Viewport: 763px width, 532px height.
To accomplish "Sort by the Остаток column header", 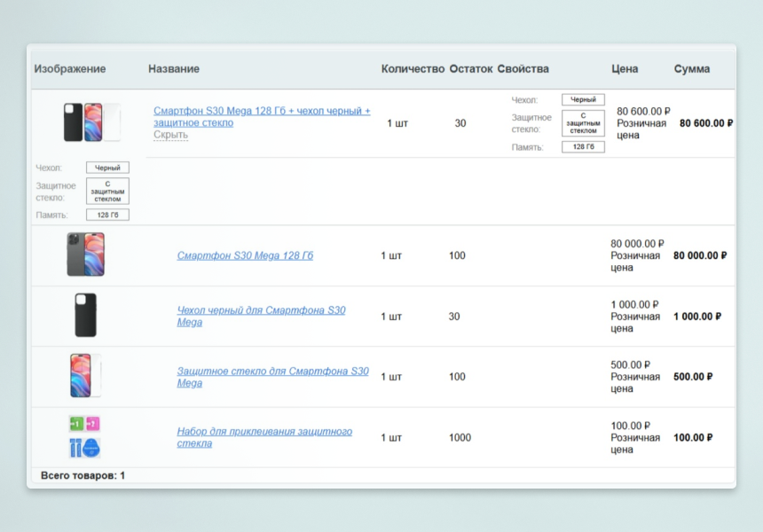I will [470, 69].
